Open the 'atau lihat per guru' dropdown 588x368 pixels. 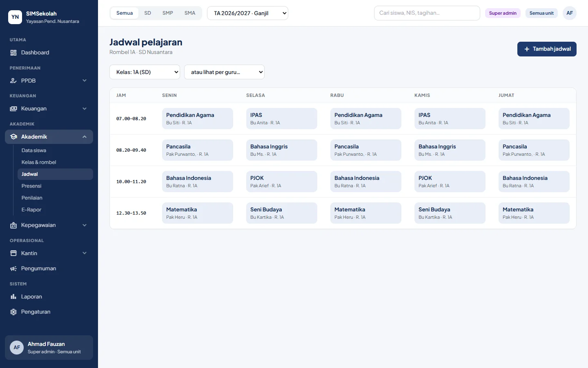pos(224,72)
